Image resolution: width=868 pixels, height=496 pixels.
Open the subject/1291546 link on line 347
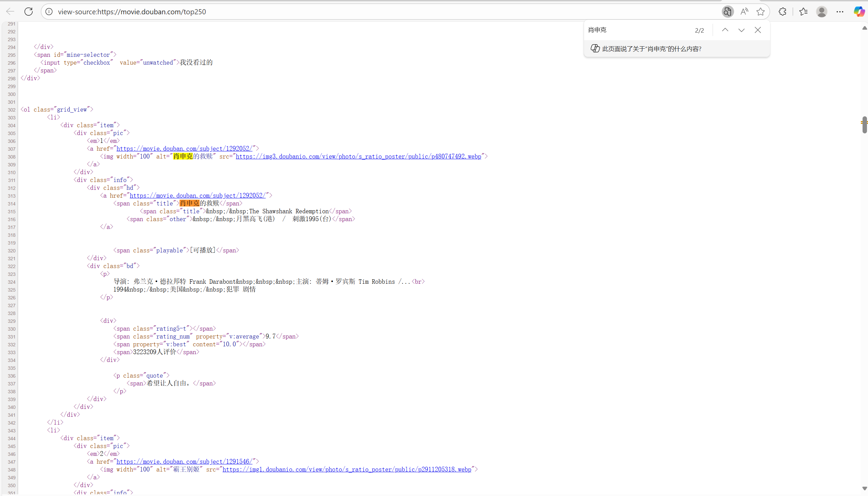[184, 462]
